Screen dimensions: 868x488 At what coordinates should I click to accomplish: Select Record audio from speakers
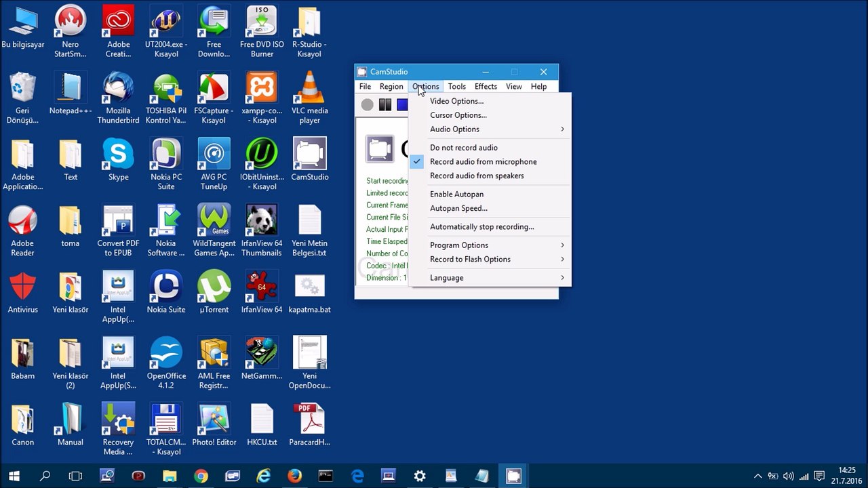click(x=477, y=176)
